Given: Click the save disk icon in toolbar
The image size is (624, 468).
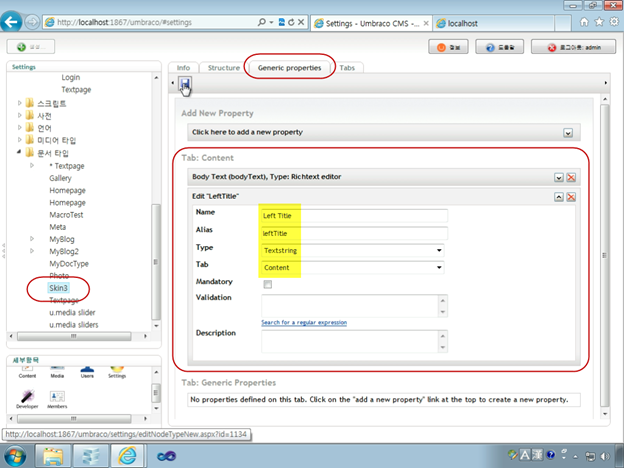Looking at the screenshot, I should coord(185,84).
